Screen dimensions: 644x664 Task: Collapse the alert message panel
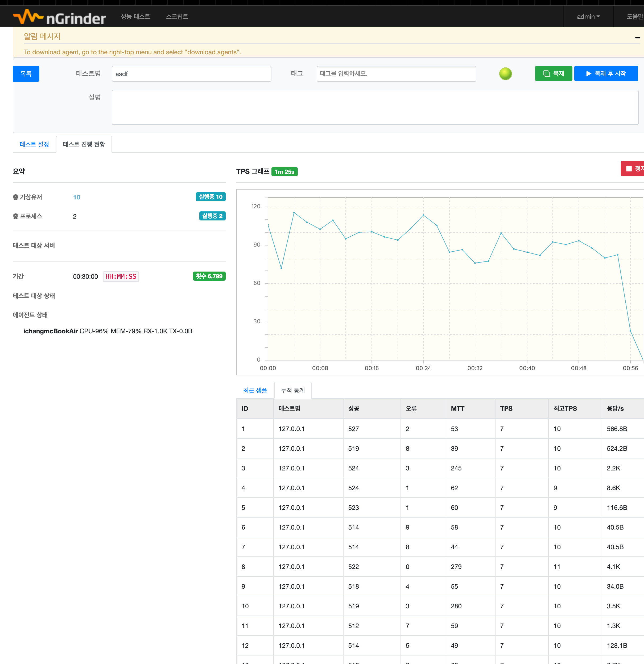coord(637,38)
